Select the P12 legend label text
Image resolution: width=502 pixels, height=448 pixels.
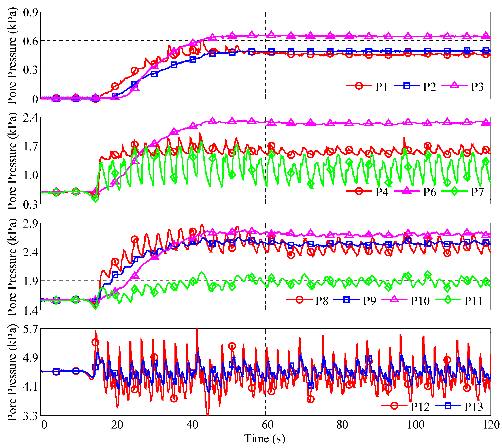pyautogui.click(x=420, y=407)
